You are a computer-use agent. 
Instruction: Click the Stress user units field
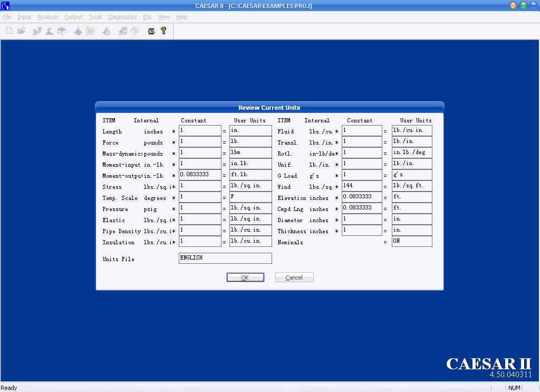(250, 186)
